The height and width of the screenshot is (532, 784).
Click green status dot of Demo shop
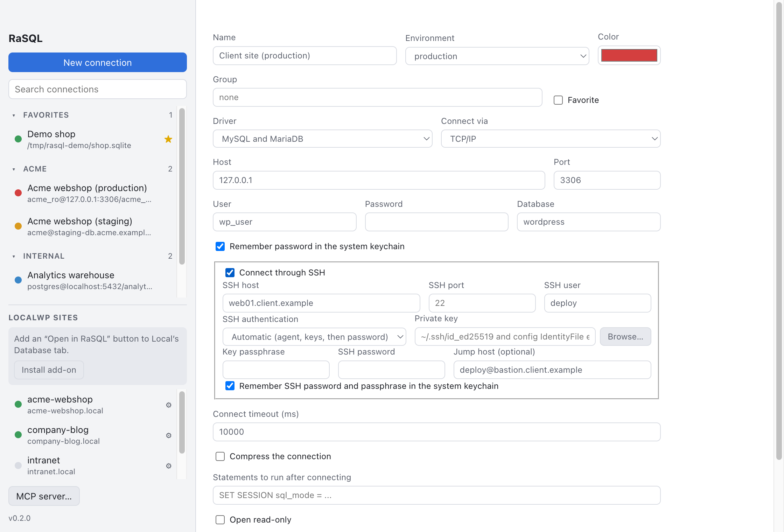pos(18,139)
